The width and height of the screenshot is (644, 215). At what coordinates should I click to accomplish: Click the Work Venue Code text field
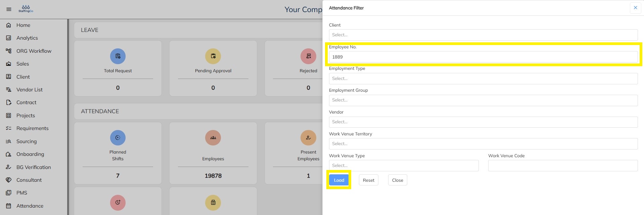point(562,166)
